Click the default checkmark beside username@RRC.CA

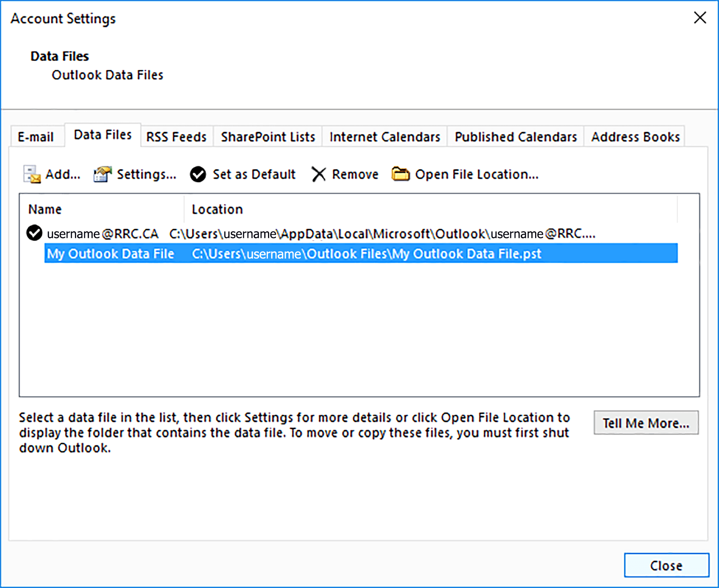(x=34, y=233)
